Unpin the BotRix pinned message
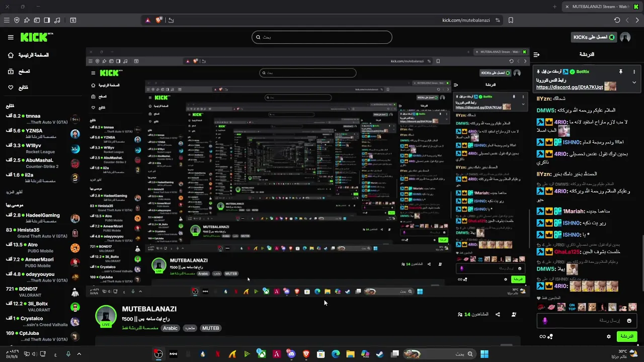644x362 pixels. [620, 72]
